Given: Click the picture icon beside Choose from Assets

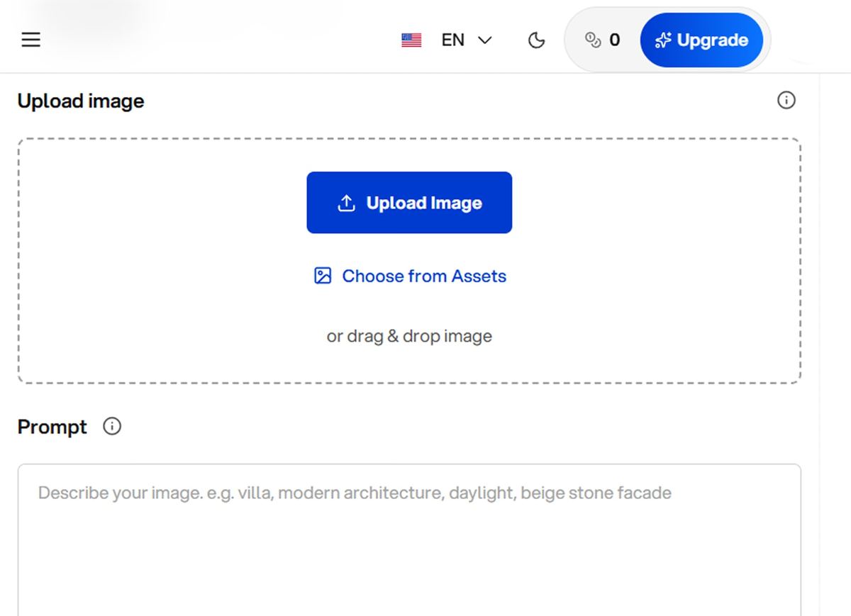Looking at the screenshot, I should point(323,276).
